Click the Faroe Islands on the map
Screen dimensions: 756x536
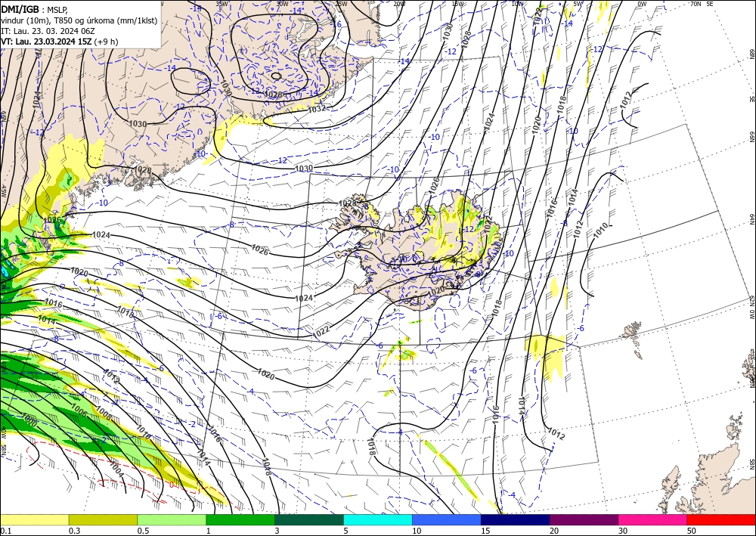click(634, 339)
